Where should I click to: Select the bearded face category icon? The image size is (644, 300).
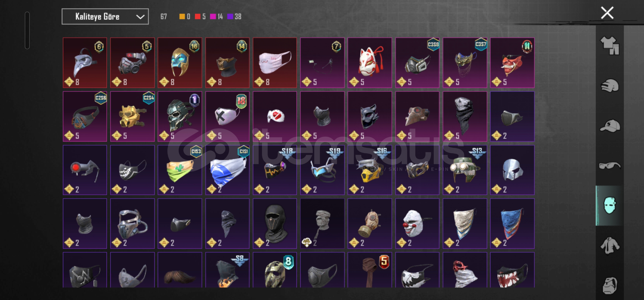pyautogui.click(x=610, y=285)
